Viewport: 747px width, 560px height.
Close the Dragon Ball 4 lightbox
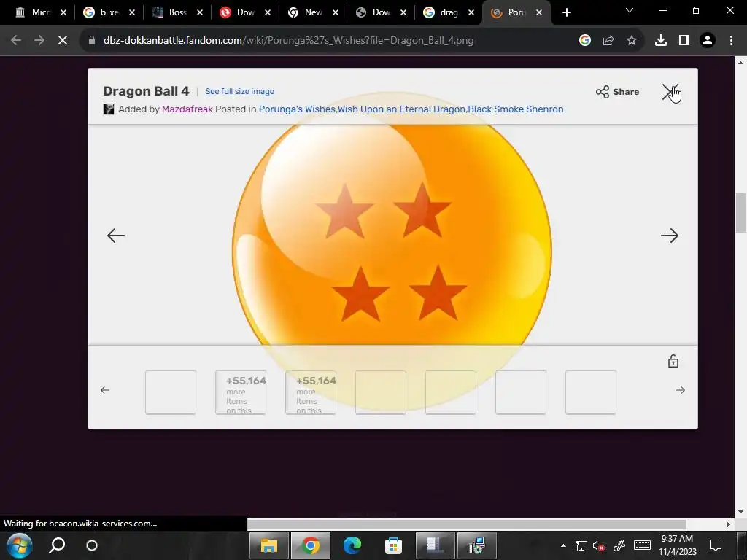670,92
